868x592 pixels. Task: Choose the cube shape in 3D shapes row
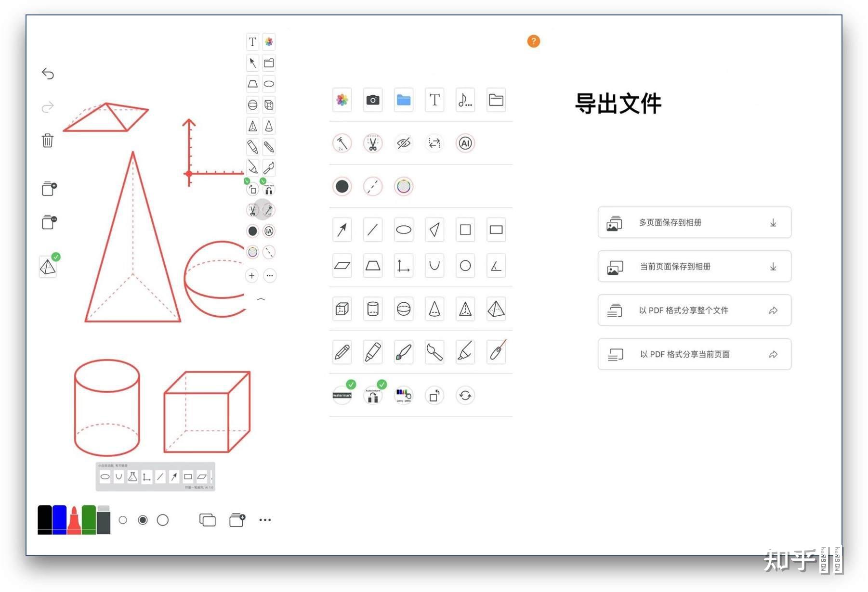click(x=342, y=309)
